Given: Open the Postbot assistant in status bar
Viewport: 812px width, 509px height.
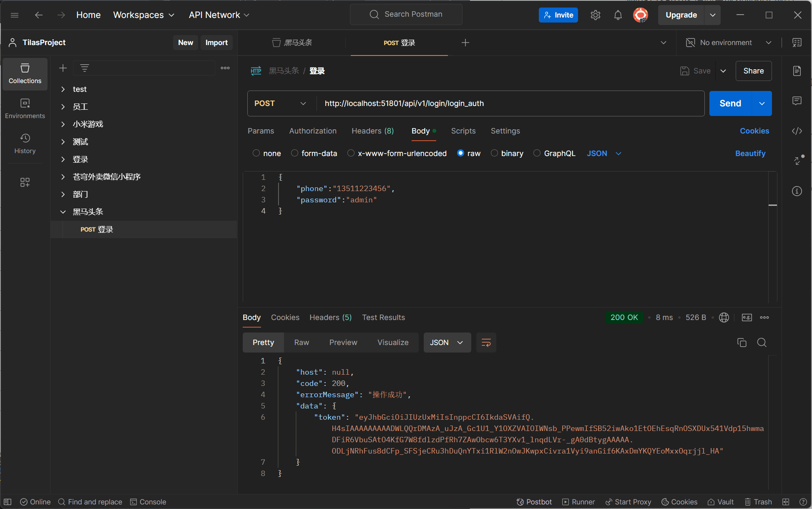Looking at the screenshot, I should pos(534,502).
